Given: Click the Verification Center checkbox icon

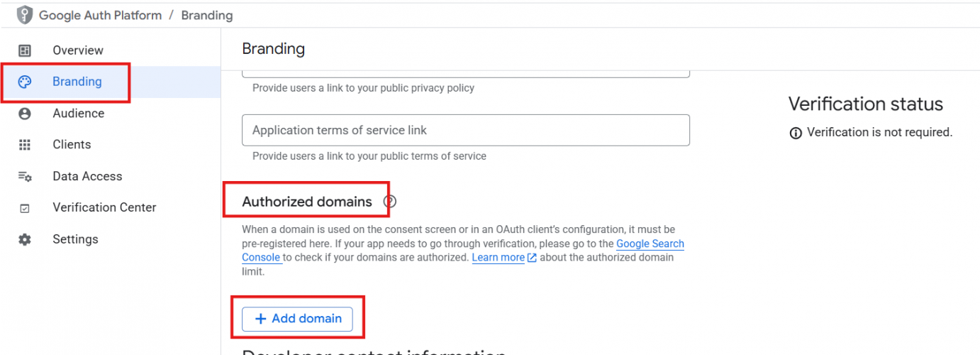Looking at the screenshot, I should click(25, 208).
